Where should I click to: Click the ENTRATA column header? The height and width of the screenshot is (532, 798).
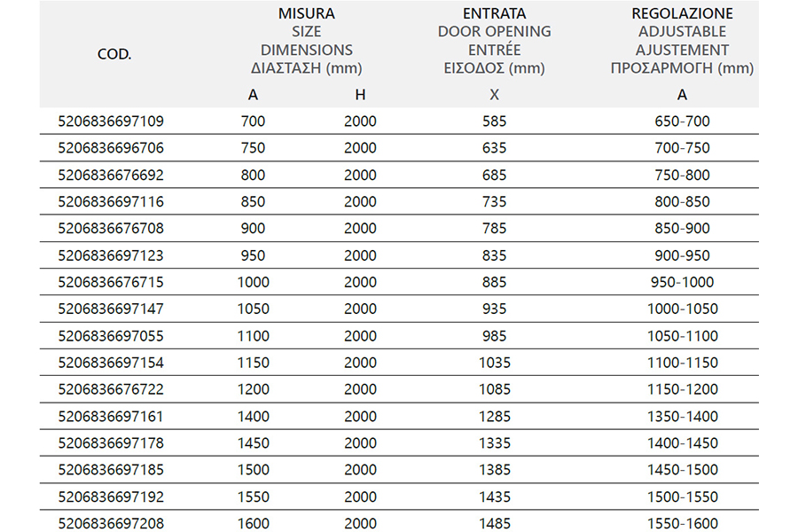494,13
